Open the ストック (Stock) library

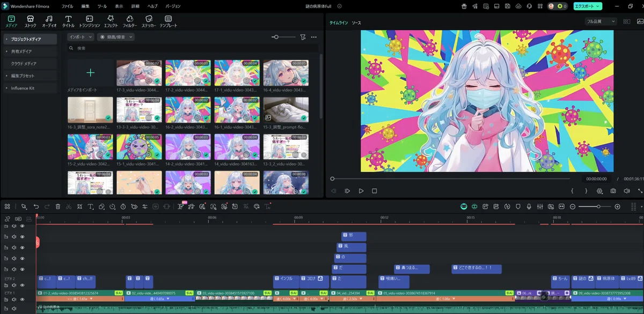[x=30, y=21]
